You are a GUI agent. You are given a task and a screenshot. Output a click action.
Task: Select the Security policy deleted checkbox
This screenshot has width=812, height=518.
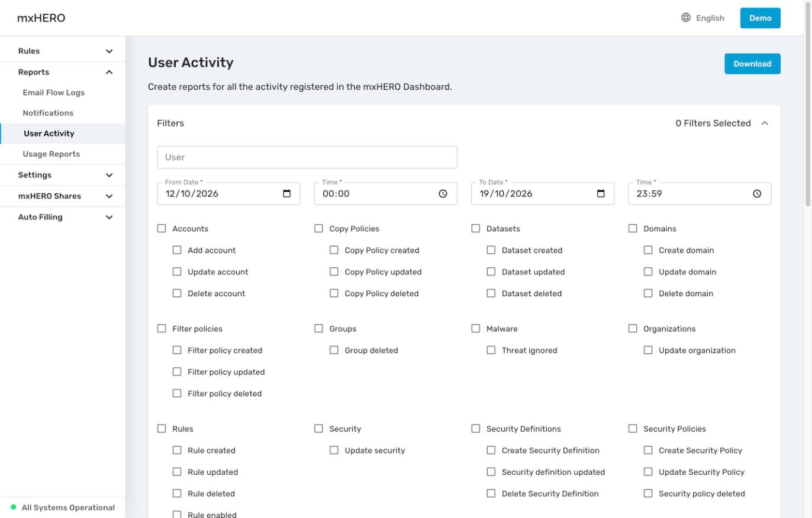(648, 494)
